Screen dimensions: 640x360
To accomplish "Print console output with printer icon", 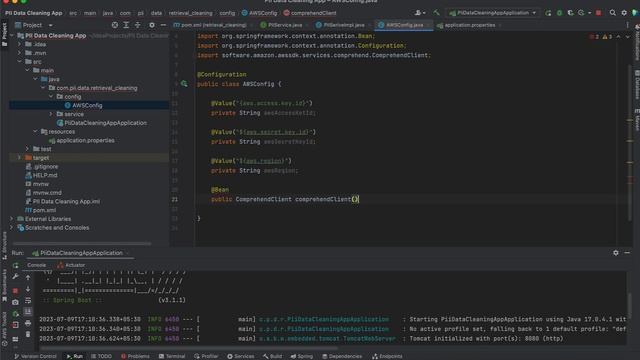I will tap(28, 323).
